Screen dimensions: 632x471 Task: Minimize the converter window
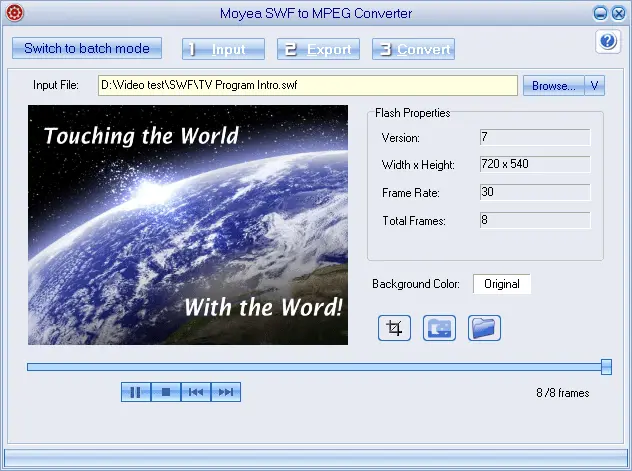point(601,14)
